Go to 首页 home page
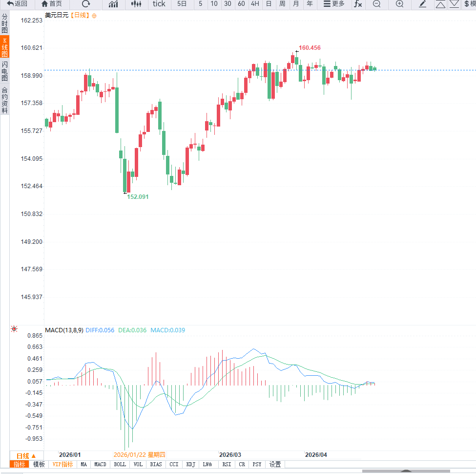This screenshot has height=474, width=476. (52, 4)
